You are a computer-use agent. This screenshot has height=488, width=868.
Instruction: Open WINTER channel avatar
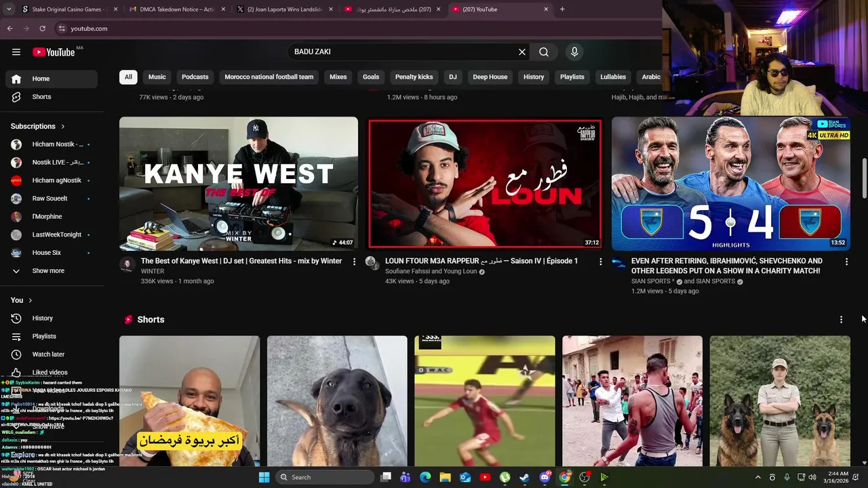pos(127,264)
